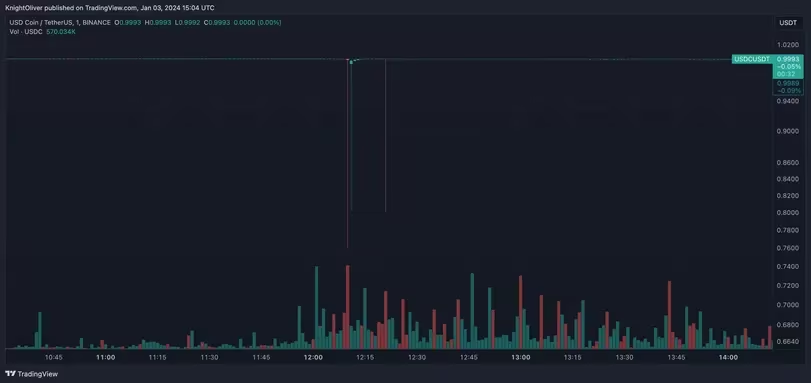Click the 11:00 time axis label

click(106, 357)
